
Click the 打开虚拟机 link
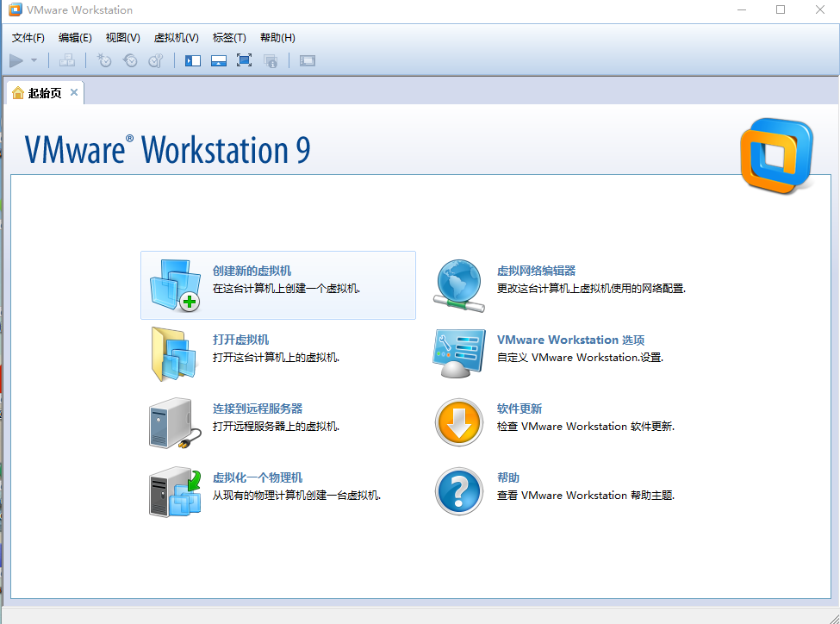[240, 340]
